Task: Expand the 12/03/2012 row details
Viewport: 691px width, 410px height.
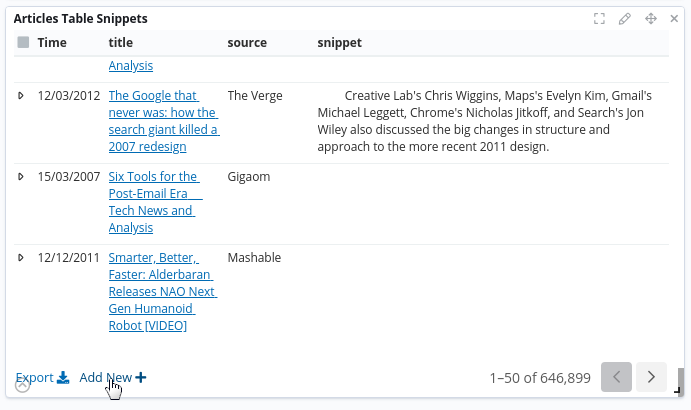Action: coord(22,96)
